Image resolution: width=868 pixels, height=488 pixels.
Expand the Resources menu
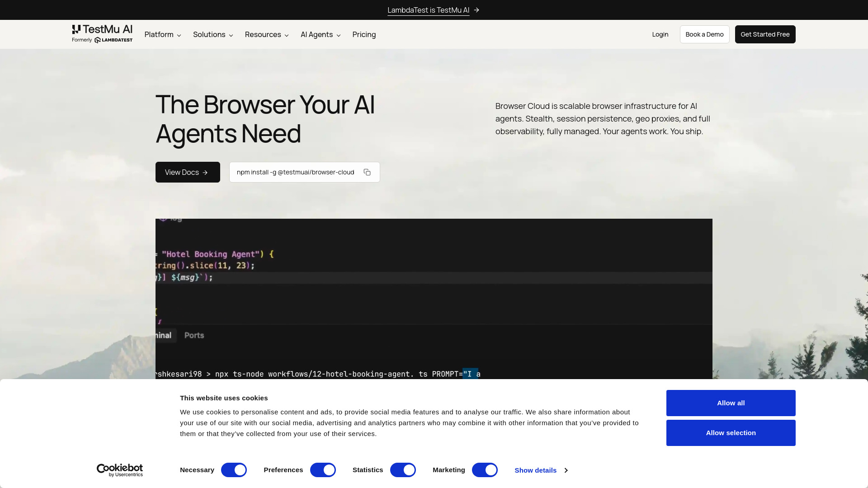coord(267,34)
